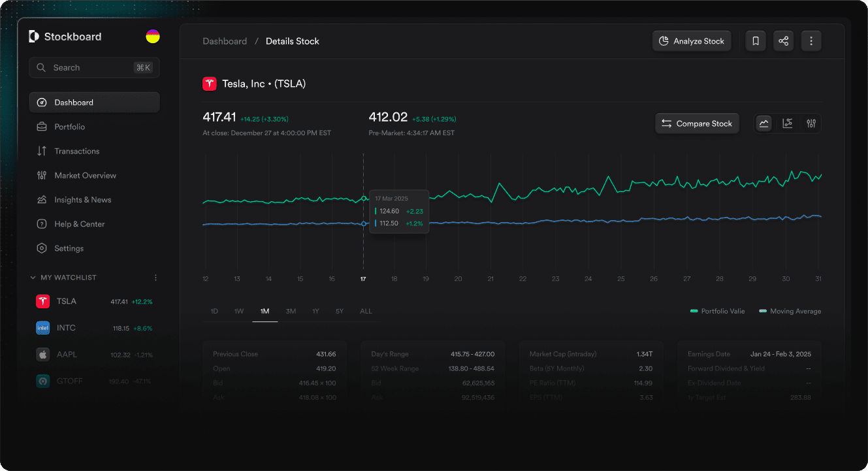Select the TSLA watchlist icon
The image size is (868, 471).
[x=43, y=301]
